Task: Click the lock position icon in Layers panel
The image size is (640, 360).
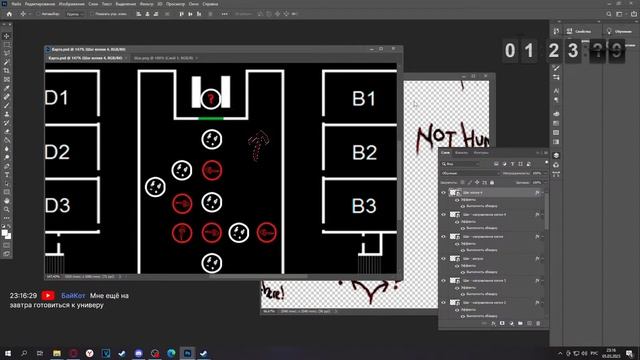Action: pyautogui.click(x=477, y=182)
